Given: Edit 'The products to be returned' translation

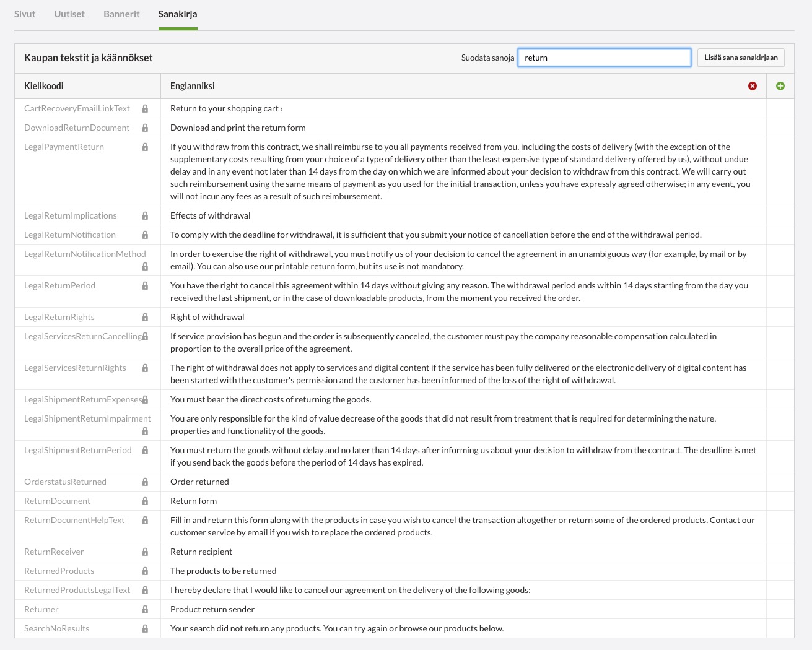Looking at the screenshot, I should [x=224, y=571].
